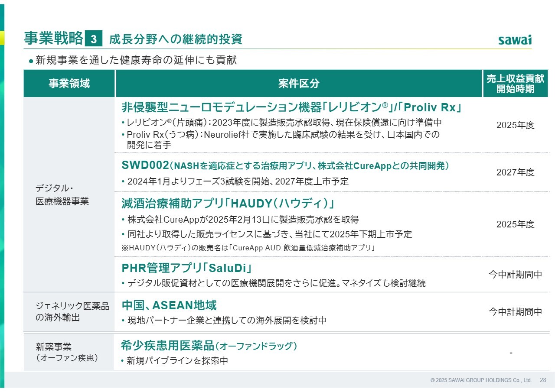Click the 成長分野への継続的投資 subtitle
Image resolution: width=555 pixels, height=392 pixels.
click(176, 39)
